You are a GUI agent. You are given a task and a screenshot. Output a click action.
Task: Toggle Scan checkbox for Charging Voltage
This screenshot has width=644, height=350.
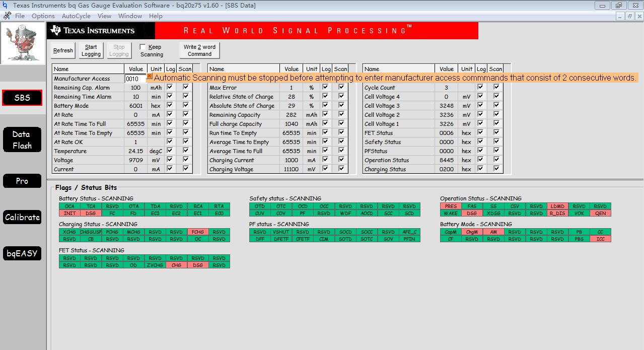341,169
